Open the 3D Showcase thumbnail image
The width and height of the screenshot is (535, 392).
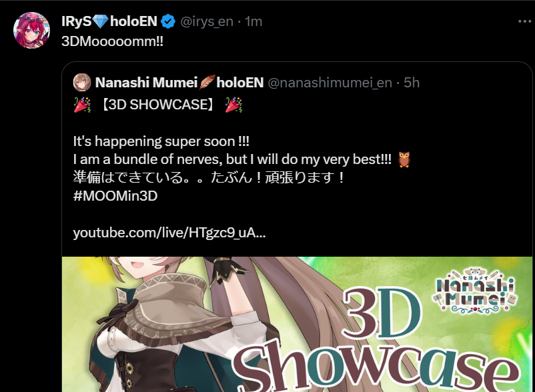[297, 324]
